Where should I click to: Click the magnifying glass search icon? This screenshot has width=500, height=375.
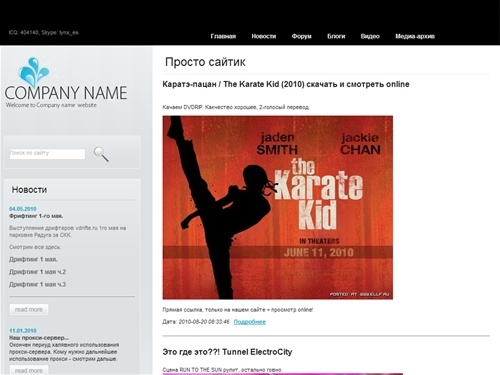pos(101,154)
